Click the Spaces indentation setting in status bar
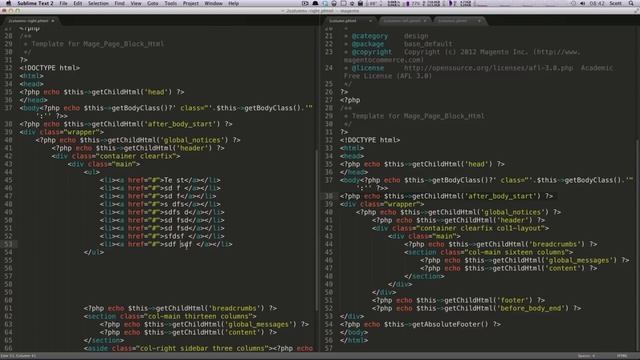The image size is (640, 360). click(587, 356)
